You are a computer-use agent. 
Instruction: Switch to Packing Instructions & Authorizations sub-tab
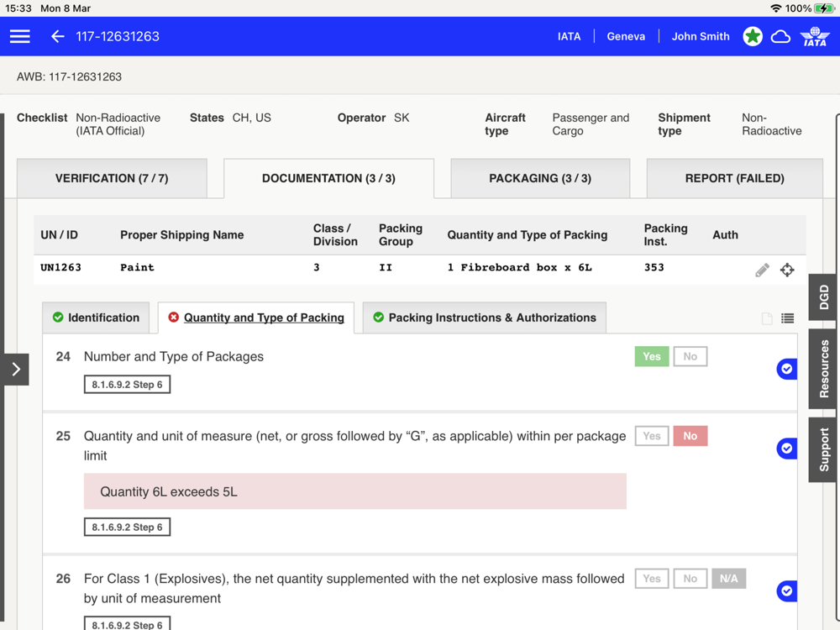click(x=485, y=318)
